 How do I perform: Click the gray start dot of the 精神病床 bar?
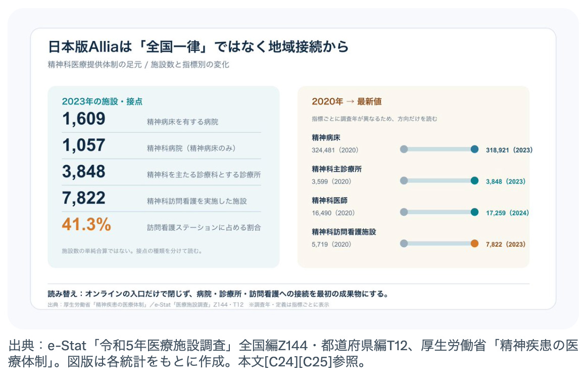[x=404, y=149]
